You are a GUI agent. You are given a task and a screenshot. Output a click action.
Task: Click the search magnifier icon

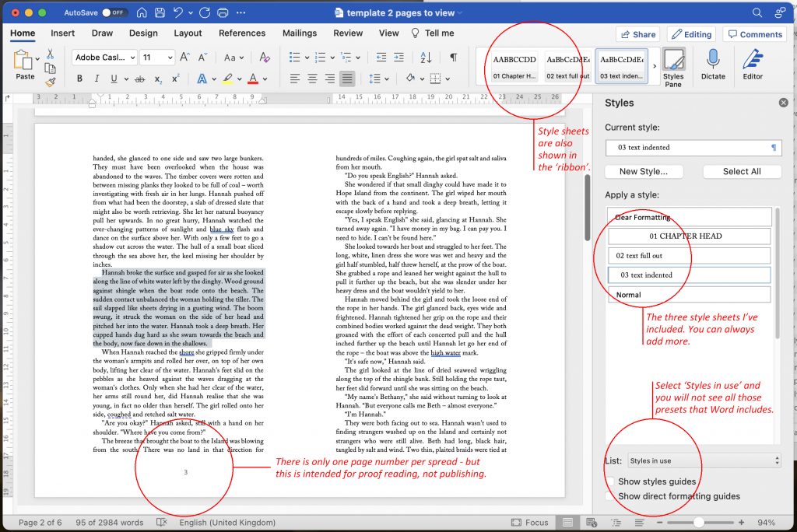(x=757, y=12)
